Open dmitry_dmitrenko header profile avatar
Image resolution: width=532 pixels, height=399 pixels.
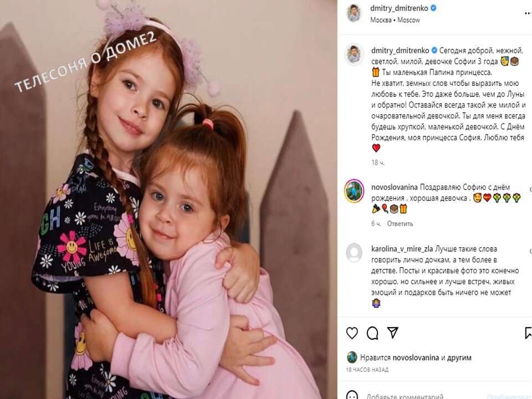(x=354, y=13)
